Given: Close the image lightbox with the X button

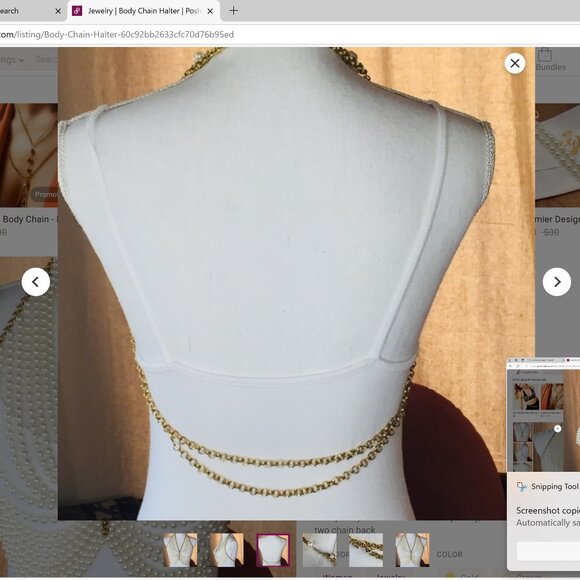Looking at the screenshot, I should (515, 63).
